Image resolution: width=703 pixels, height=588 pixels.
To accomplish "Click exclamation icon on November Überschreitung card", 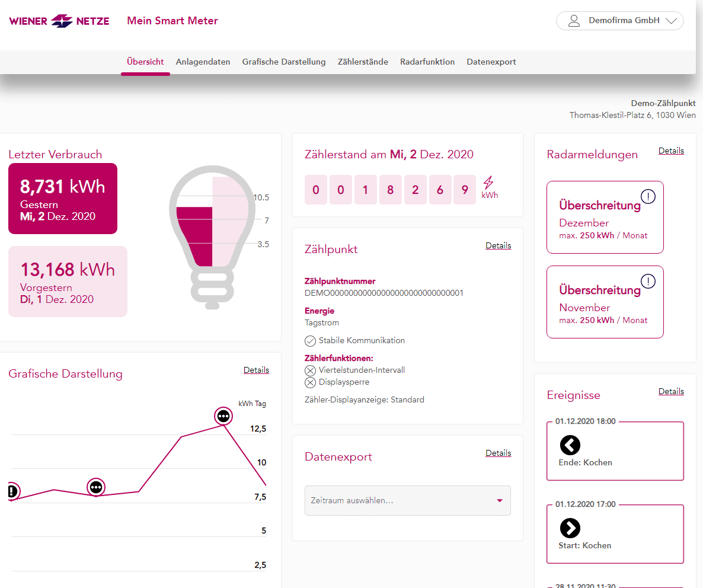I will [x=648, y=282].
